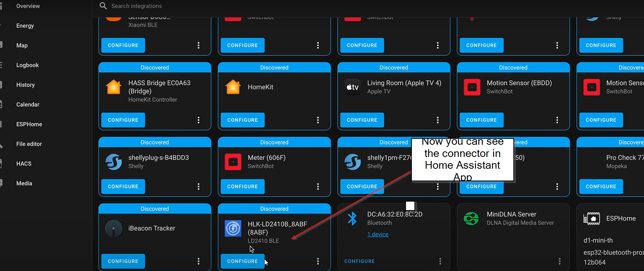Screen dimensions: 644x271
Task: Click SwitchBot icon on Meter (606F)
Action: tap(233, 162)
